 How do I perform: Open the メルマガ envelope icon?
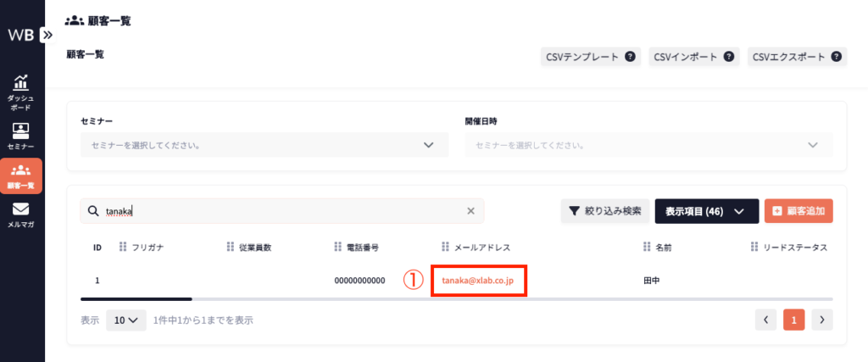pos(20,215)
